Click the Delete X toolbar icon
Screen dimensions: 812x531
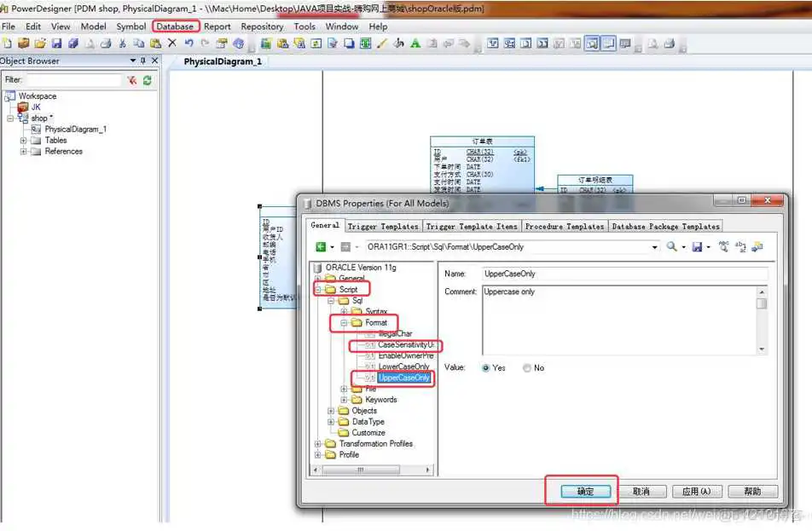[x=172, y=43]
